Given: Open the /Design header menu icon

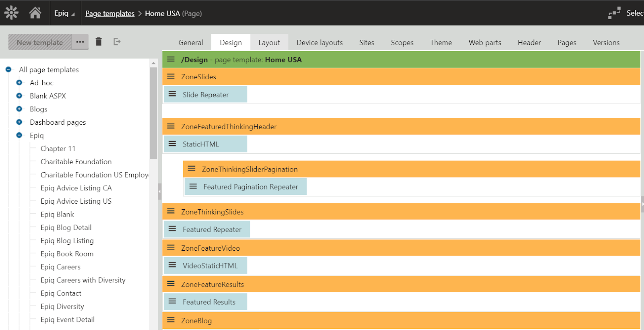Looking at the screenshot, I should click(x=171, y=59).
